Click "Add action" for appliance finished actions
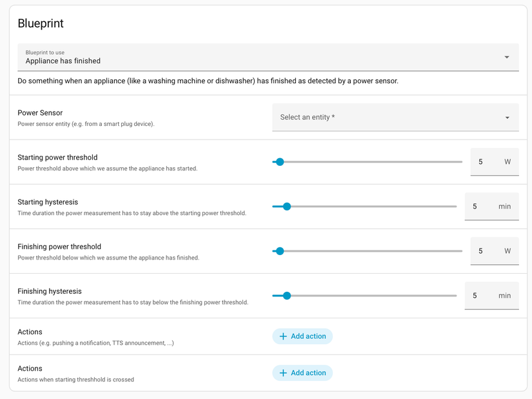532x399 pixels. pyautogui.click(x=302, y=336)
